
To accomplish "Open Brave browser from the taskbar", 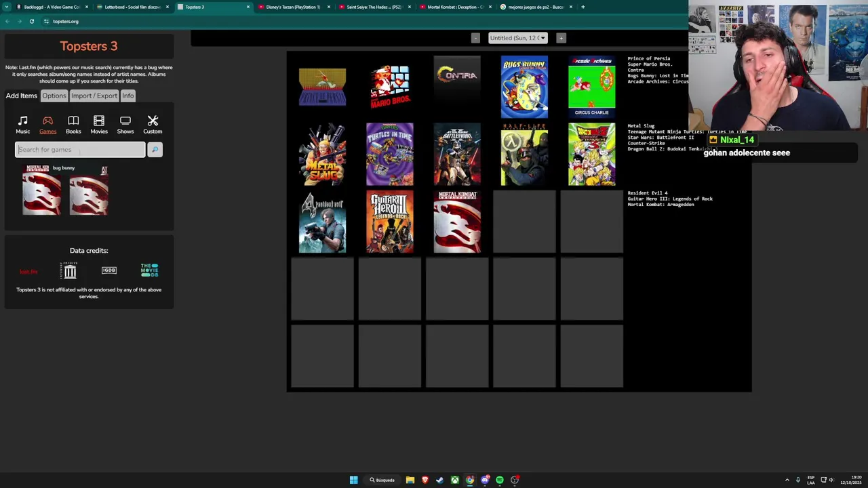I will (425, 480).
